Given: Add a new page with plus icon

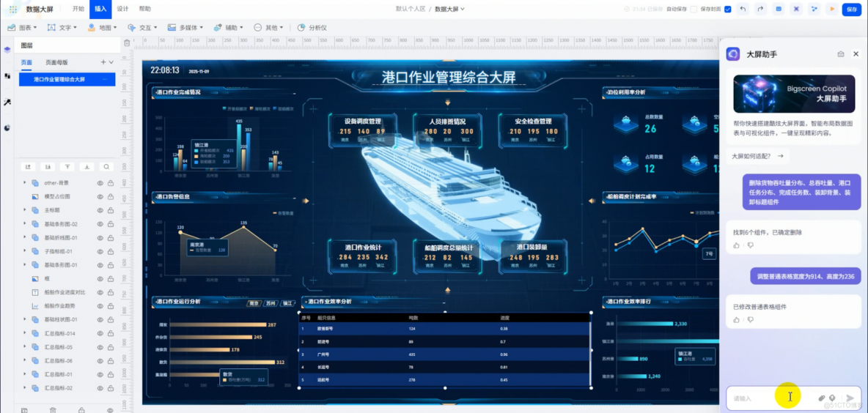Looking at the screenshot, I should pyautogui.click(x=103, y=62).
